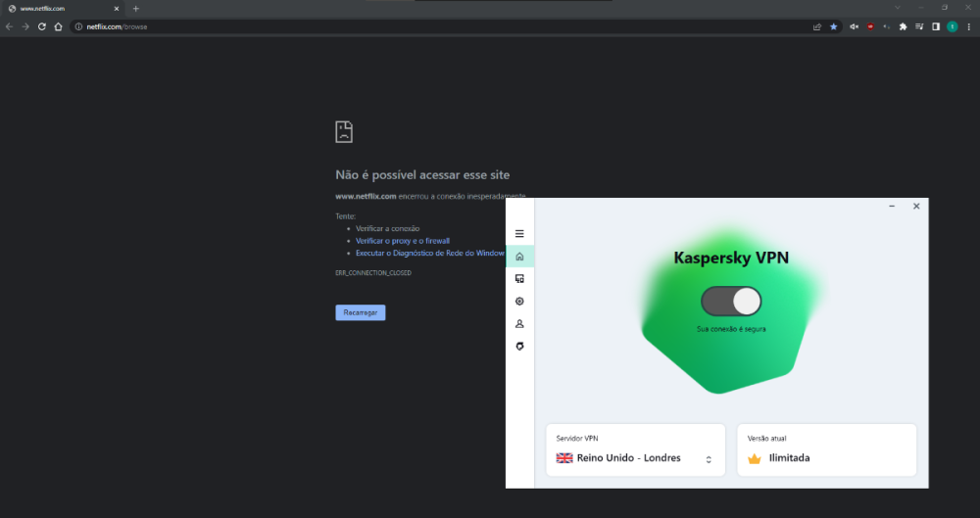
Task: Click the Kaspersky VPN title text
Action: click(731, 258)
